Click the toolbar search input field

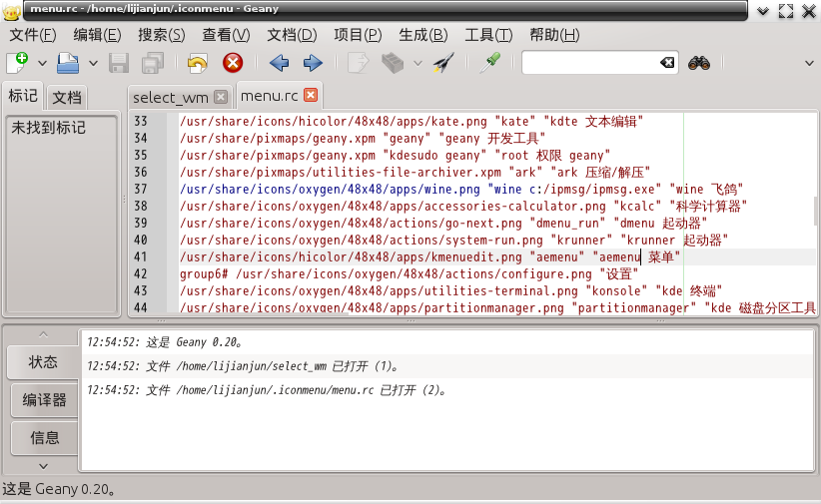pyautogui.click(x=590, y=63)
